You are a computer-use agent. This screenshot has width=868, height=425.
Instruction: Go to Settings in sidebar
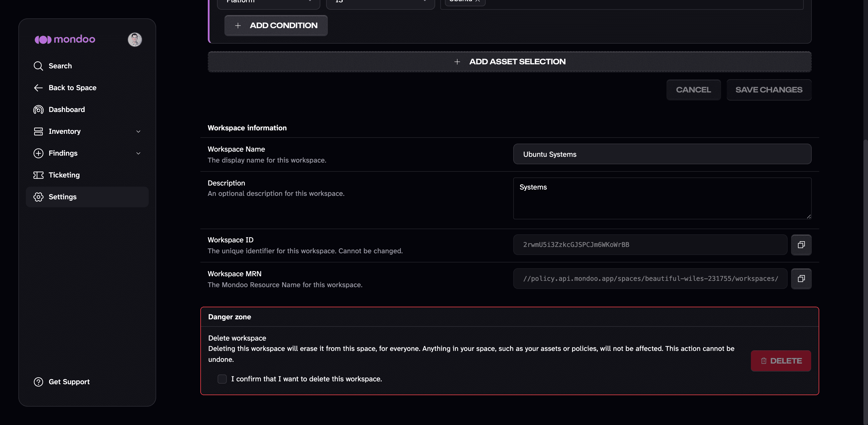coord(87,197)
